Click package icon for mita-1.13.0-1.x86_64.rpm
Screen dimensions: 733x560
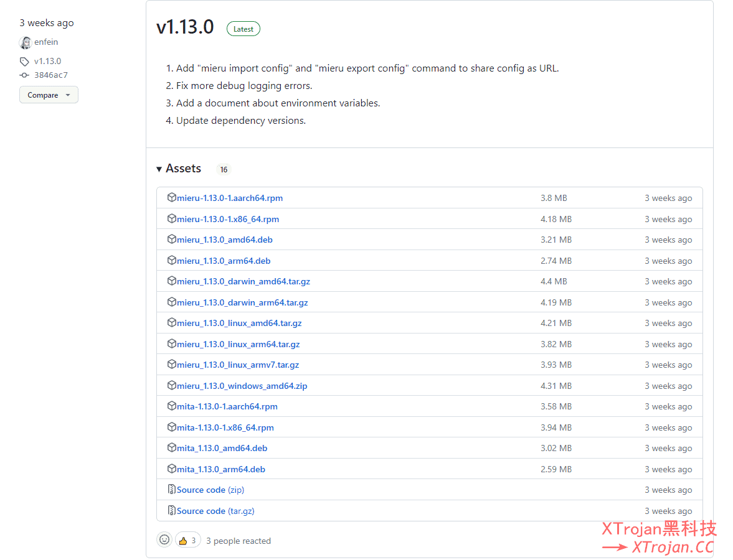171,427
